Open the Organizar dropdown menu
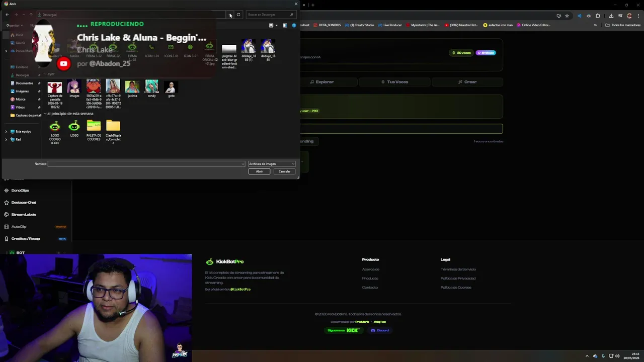 click(x=14, y=25)
